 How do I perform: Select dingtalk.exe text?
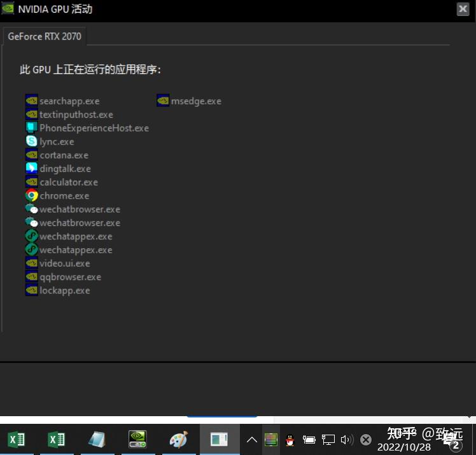coord(66,169)
